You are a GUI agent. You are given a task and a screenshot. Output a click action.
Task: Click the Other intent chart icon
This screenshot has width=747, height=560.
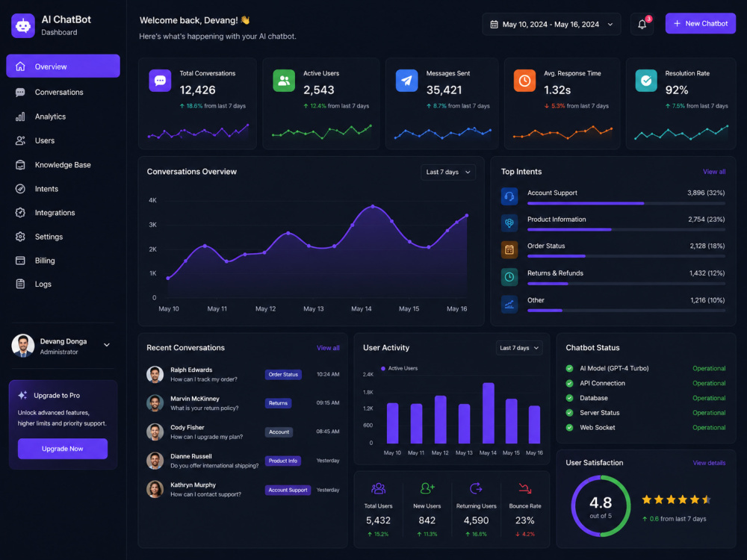click(x=509, y=304)
